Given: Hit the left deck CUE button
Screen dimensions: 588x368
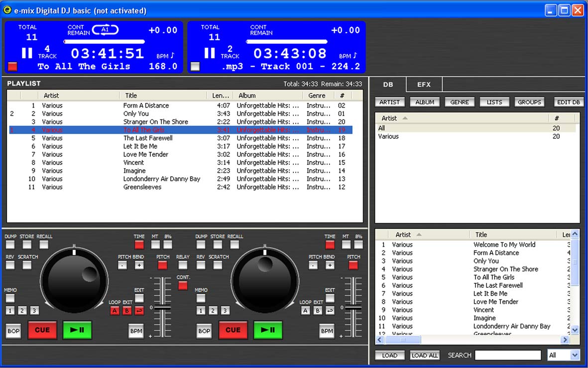Looking at the screenshot, I should pyautogui.click(x=42, y=330).
